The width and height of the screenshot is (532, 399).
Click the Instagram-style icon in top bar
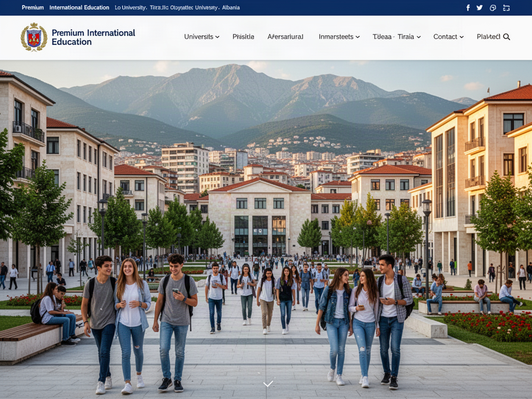493,8
